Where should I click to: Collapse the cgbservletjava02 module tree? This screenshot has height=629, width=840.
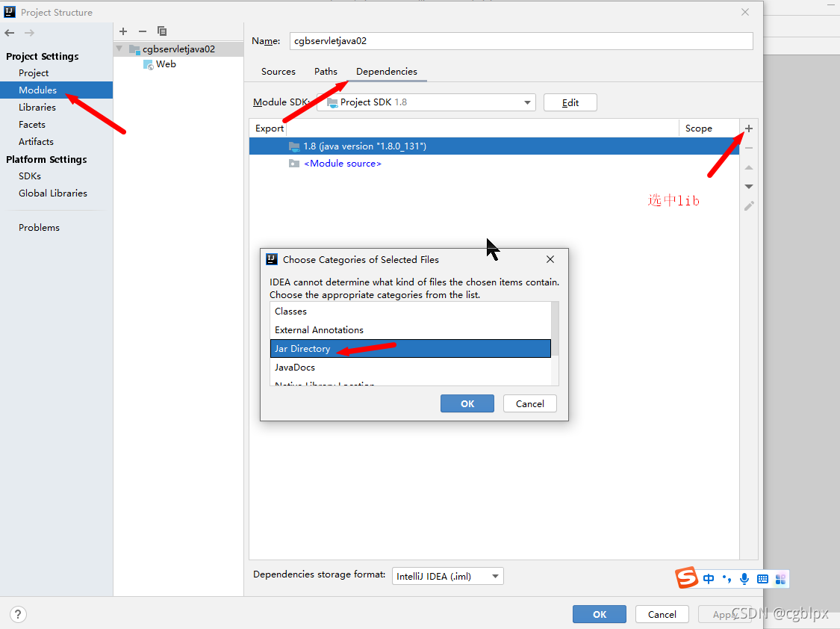tap(119, 49)
